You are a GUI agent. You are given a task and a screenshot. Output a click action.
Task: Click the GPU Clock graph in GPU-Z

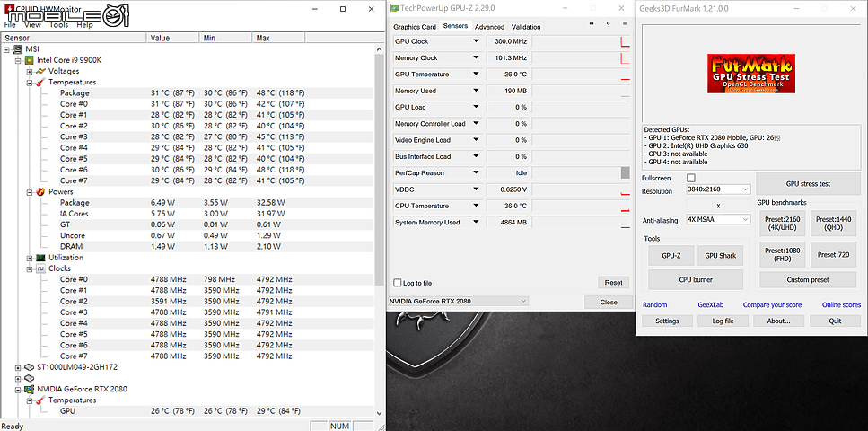point(581,41)
